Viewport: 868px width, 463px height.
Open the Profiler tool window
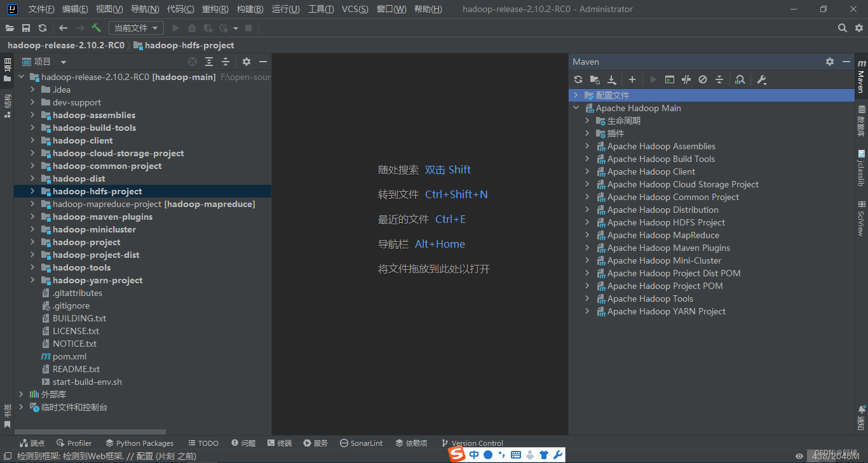[x=74, y=443]
